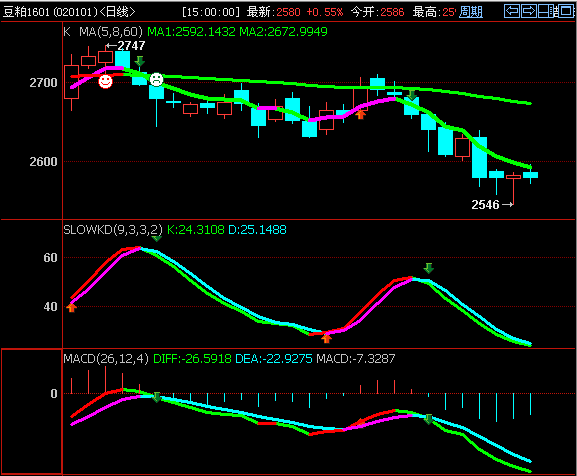Viewport: 577px width, 476px height.
Task: Click the second green down arrow on the MACD DIFF line
Action: click(x=428, y=419)
